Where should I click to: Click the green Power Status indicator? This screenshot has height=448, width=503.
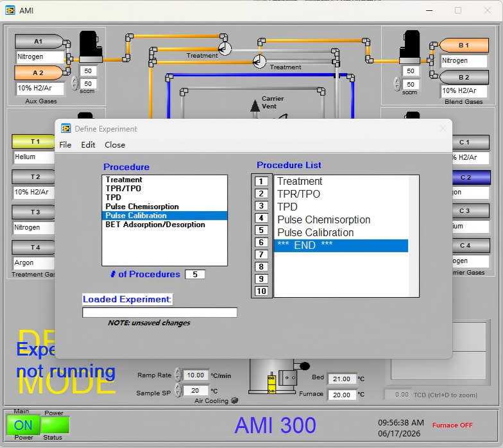pyautogui.click(x=55, y=425)
